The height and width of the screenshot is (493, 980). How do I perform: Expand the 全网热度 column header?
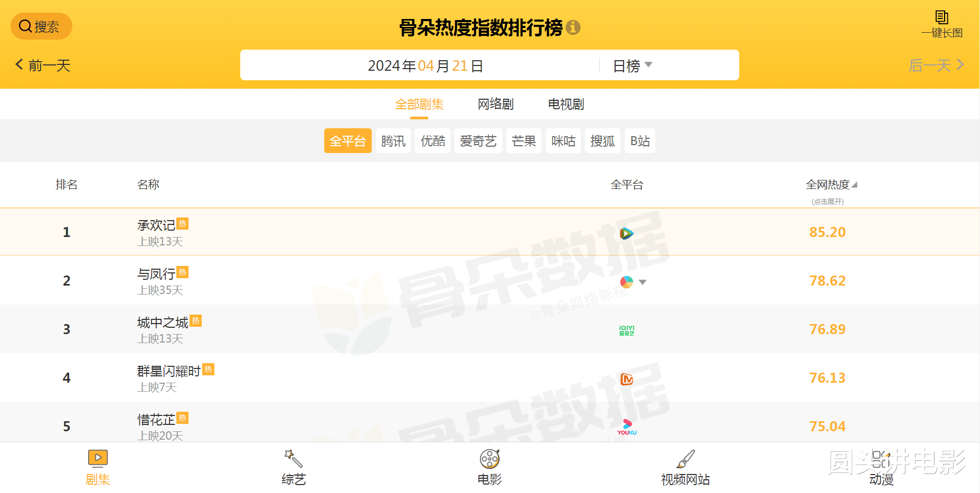click(831, 185)
